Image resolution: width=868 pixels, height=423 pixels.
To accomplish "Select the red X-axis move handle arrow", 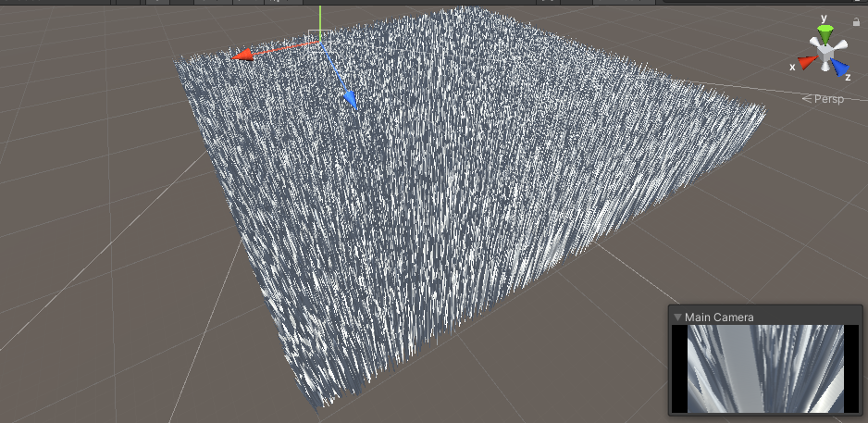I will 242,55.
